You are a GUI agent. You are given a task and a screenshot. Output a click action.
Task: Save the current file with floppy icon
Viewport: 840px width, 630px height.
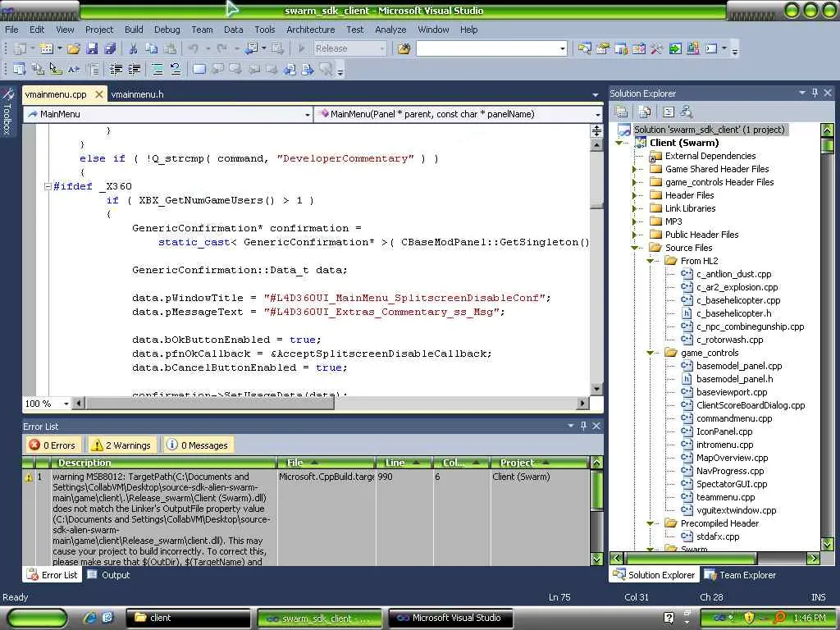[x=92, y=48]
